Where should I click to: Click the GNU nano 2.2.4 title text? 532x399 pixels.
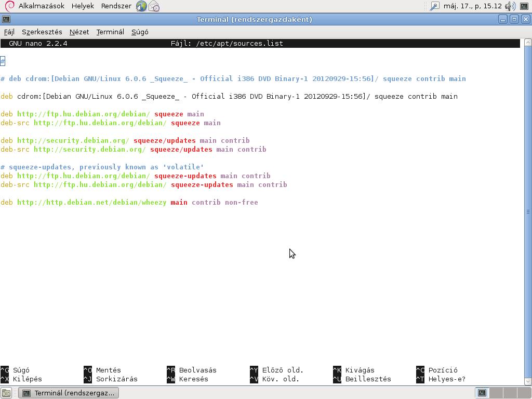[38, 44]
